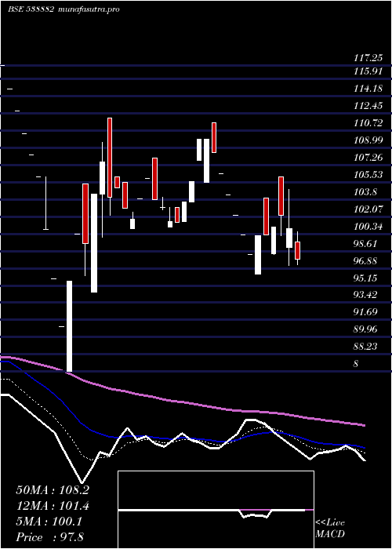
Task: Click the 107.26 price axis value
Action: [x=368, y=158]
